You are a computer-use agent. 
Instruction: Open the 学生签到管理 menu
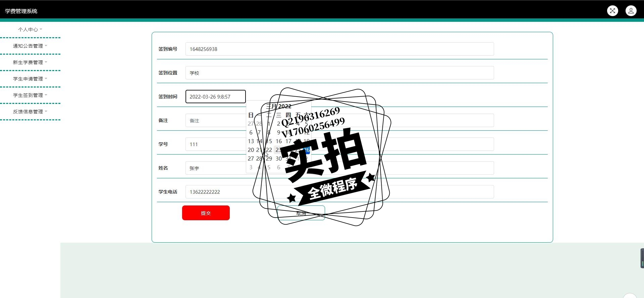pyautogui.click(x=30, y=95)
